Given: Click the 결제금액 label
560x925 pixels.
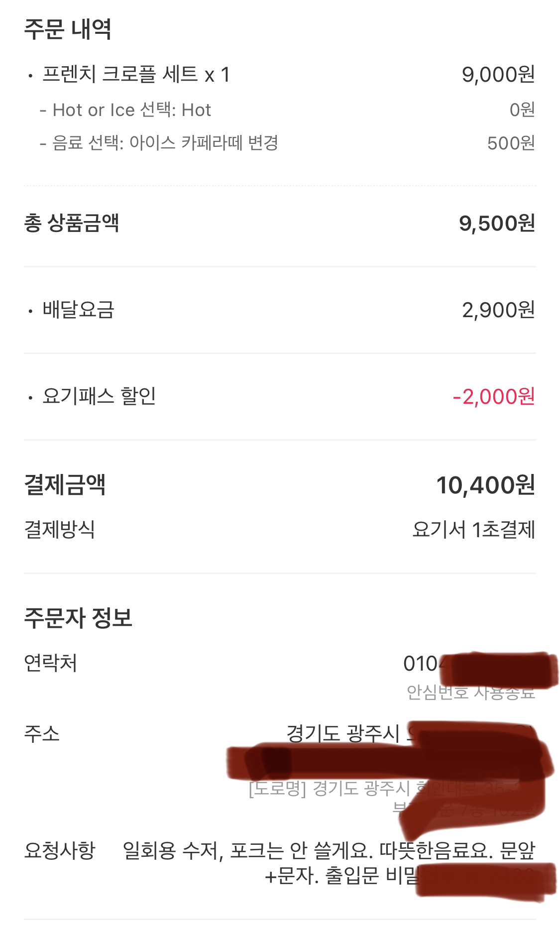Looking at the screenshot, I should (x=65, y=484).
